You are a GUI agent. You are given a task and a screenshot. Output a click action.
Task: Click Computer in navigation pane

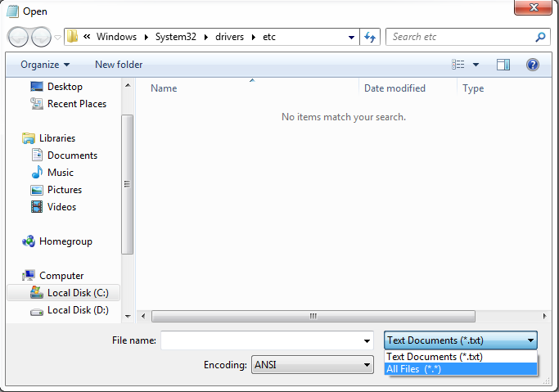point(61,276)
